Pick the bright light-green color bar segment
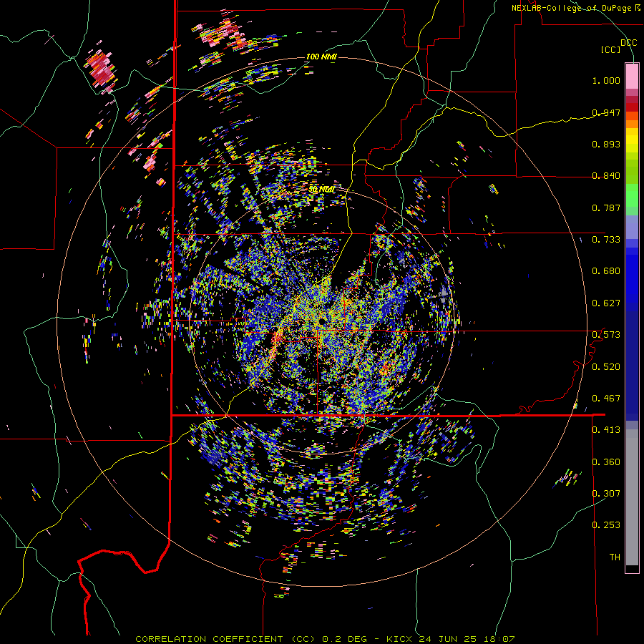The image size is (644, 644). tap(632, 195)
